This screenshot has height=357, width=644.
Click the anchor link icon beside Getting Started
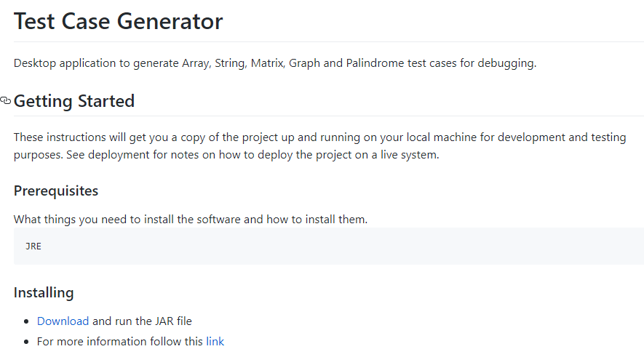6,101
